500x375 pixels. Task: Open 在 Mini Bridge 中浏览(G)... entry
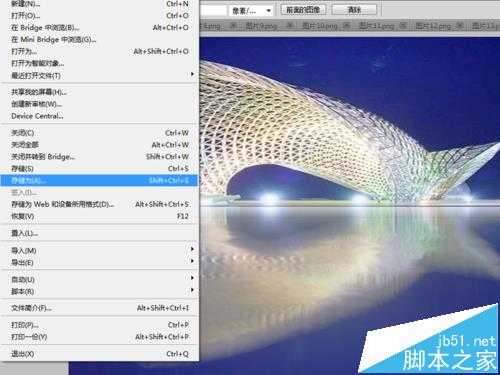[x=99, y=40]
